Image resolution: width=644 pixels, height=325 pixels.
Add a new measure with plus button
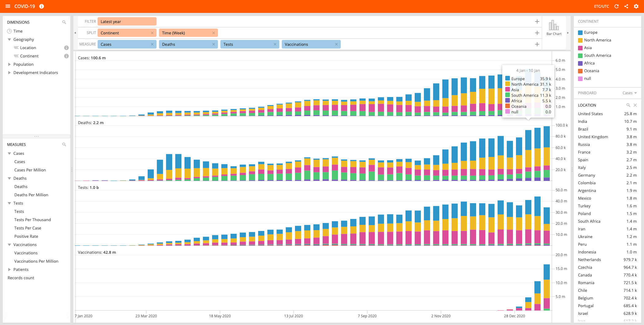(537, 44)
